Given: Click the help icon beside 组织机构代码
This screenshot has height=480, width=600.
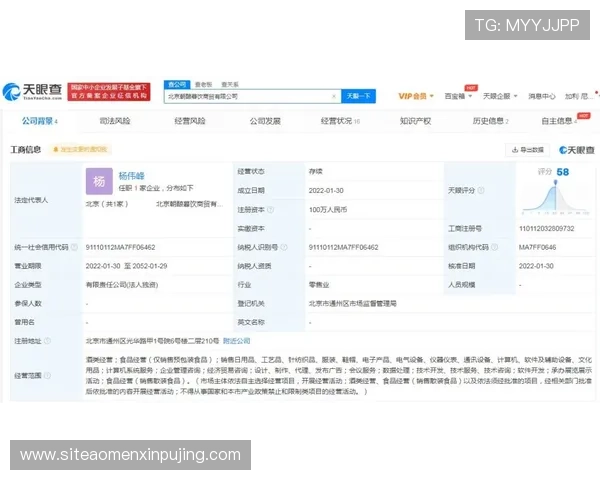Looking at the screenshot, I should [494, 247].
